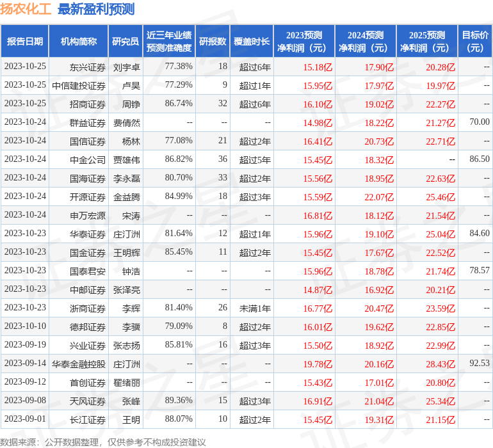Click researcher name 金益腾
The height and width of the screenshot is (448, 493).
tap(127, 197)
